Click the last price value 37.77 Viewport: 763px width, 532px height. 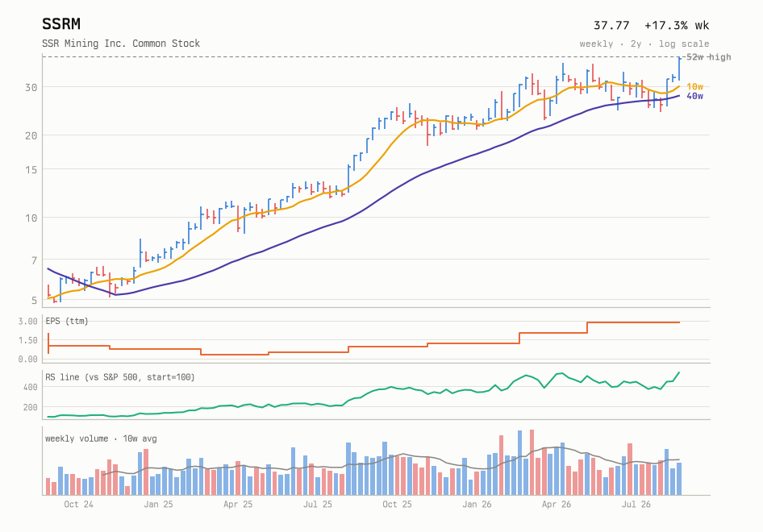(611, 25)
